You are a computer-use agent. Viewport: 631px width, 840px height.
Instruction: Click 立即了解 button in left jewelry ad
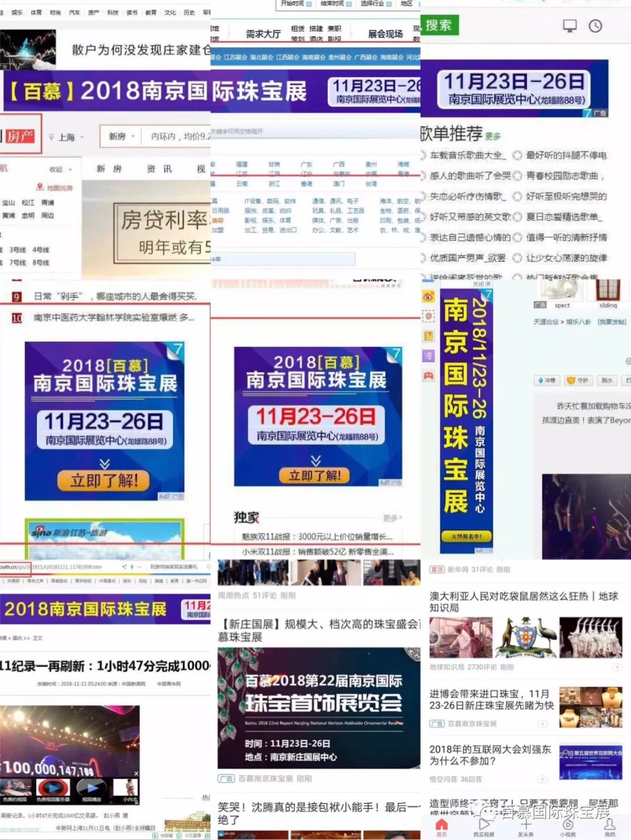pyautogui.click(x=104, y=480)
